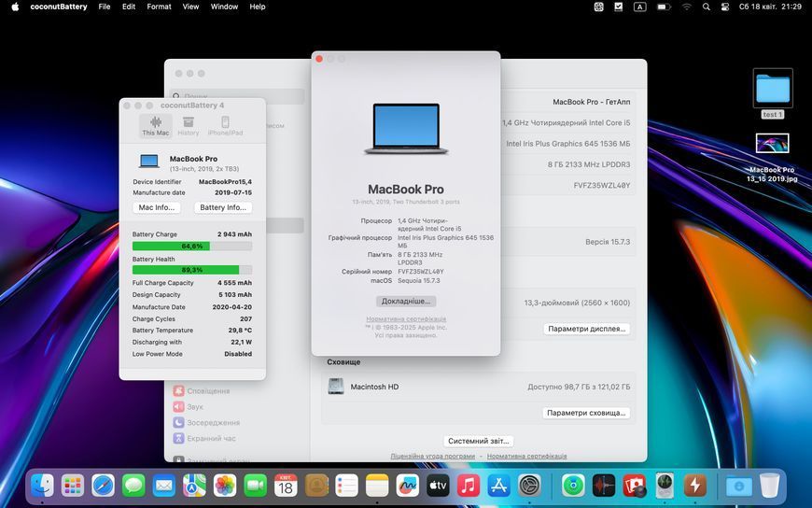Select Звук in Settings sidebar
This screenshot has height=508, width=812.
click(x=189, y=407)
